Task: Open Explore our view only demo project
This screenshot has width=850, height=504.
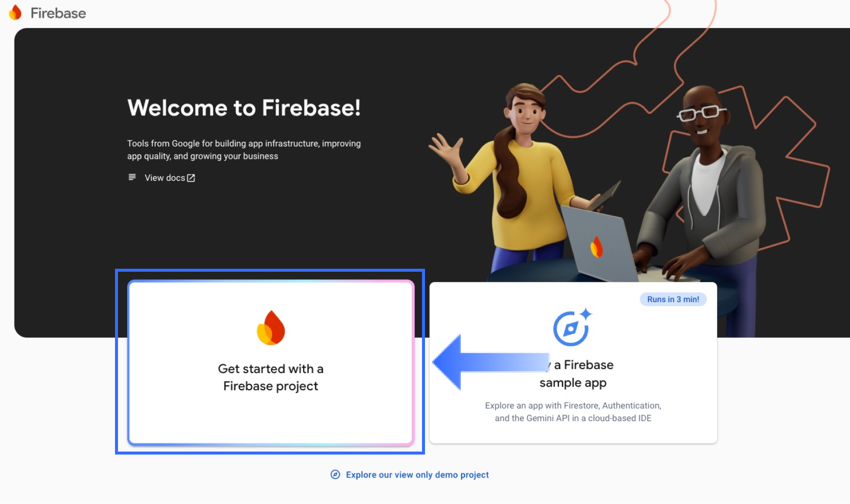Action: point(417,475)
